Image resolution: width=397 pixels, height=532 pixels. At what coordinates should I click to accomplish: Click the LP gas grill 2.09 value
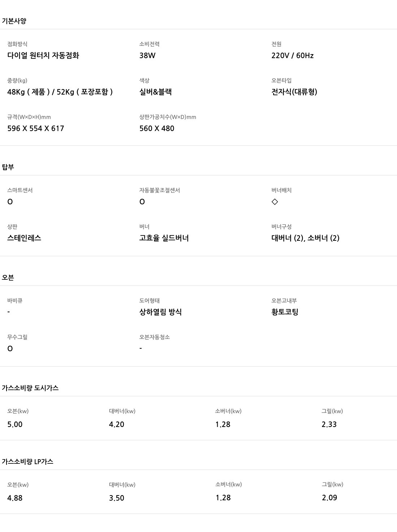[329, 498]
